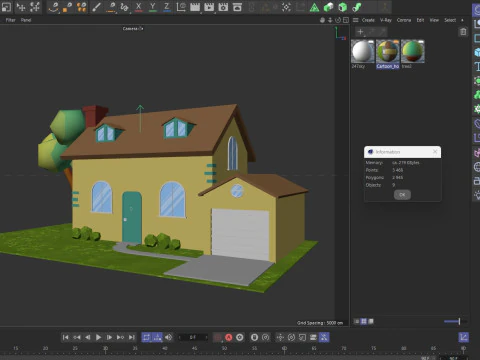Screen dimensions: 480x360
Task: Toggle the Y axis lock
Action: pyautogui.click(x=153, y=7)
